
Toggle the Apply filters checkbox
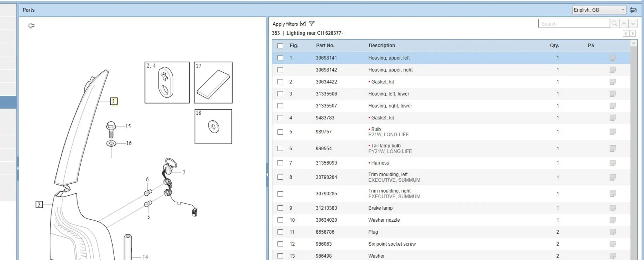pyautogui.click(x=303, y=23)
